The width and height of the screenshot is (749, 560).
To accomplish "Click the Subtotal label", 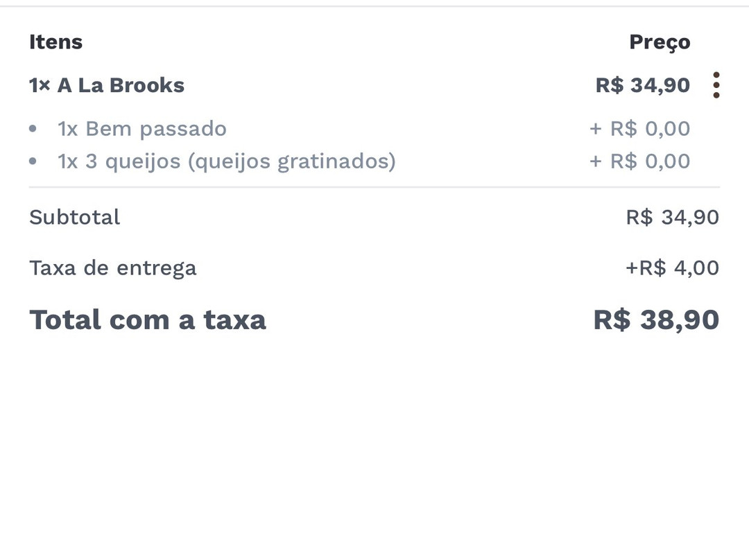I will click(75, 217).
